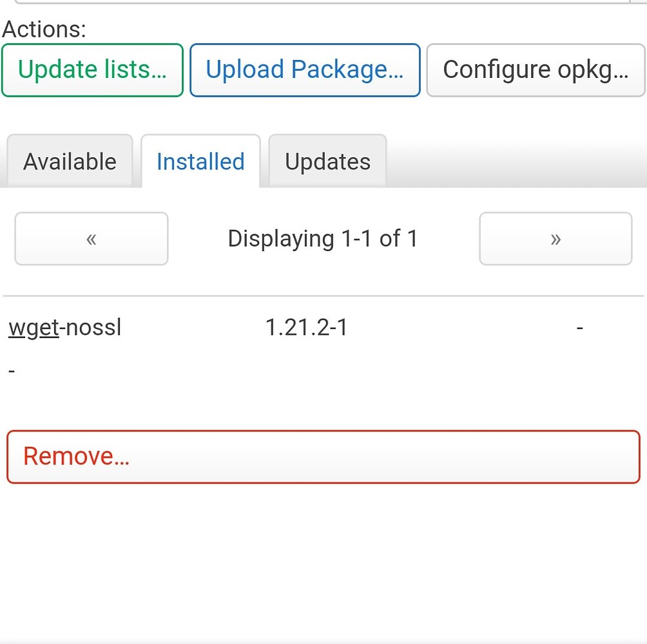Open the Configure opkg settings
Screen dimensions: 647x644
[x=536, y=69]
